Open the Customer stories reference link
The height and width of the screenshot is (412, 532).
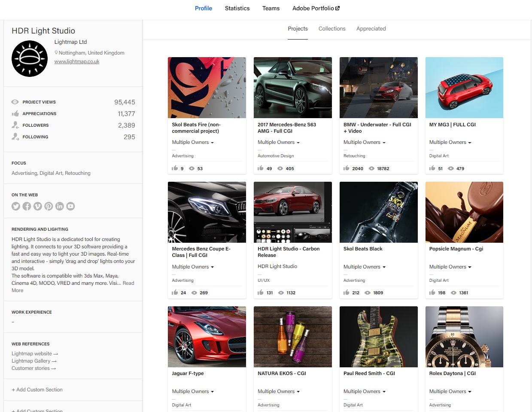33,368
